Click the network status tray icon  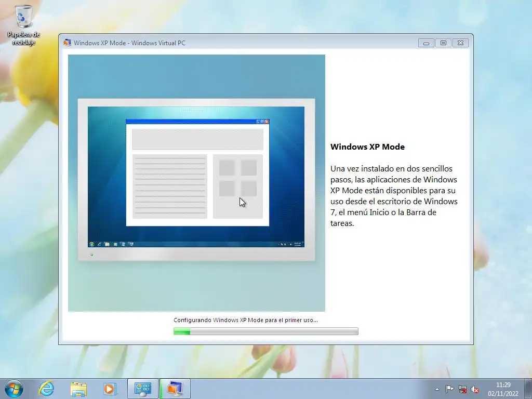[462, 389]
